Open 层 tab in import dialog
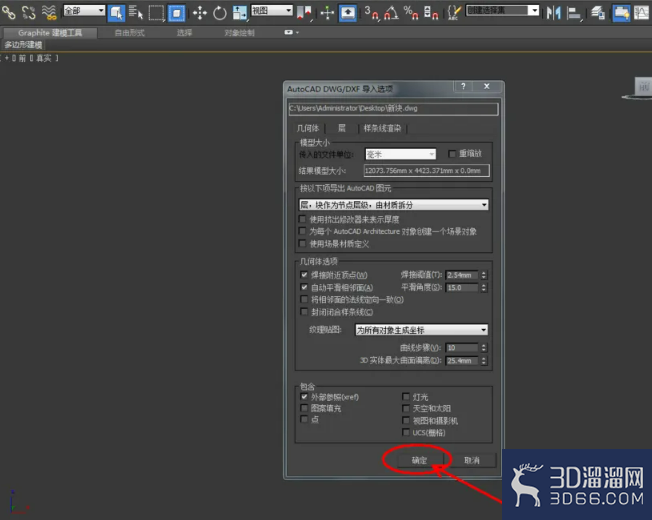 [342, 128]
